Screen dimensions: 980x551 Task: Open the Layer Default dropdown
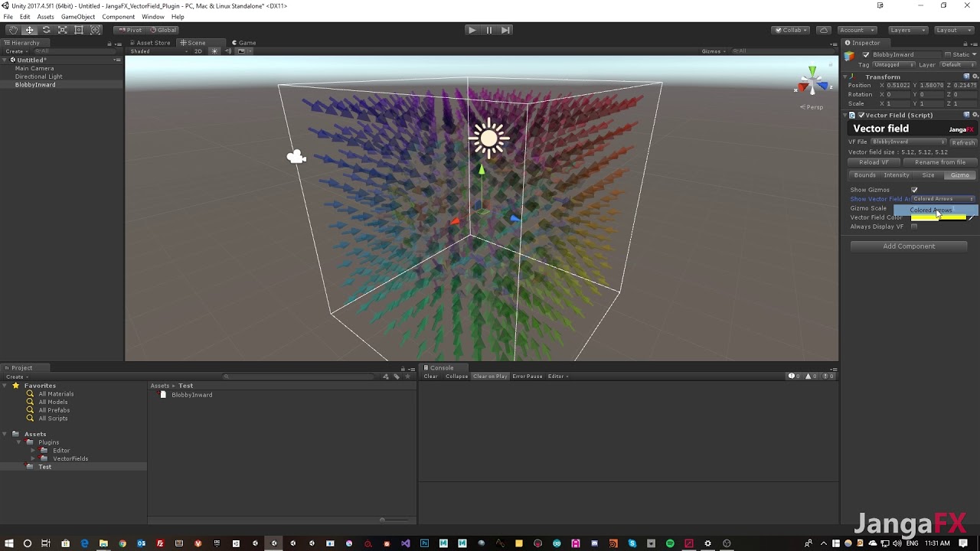959,65
